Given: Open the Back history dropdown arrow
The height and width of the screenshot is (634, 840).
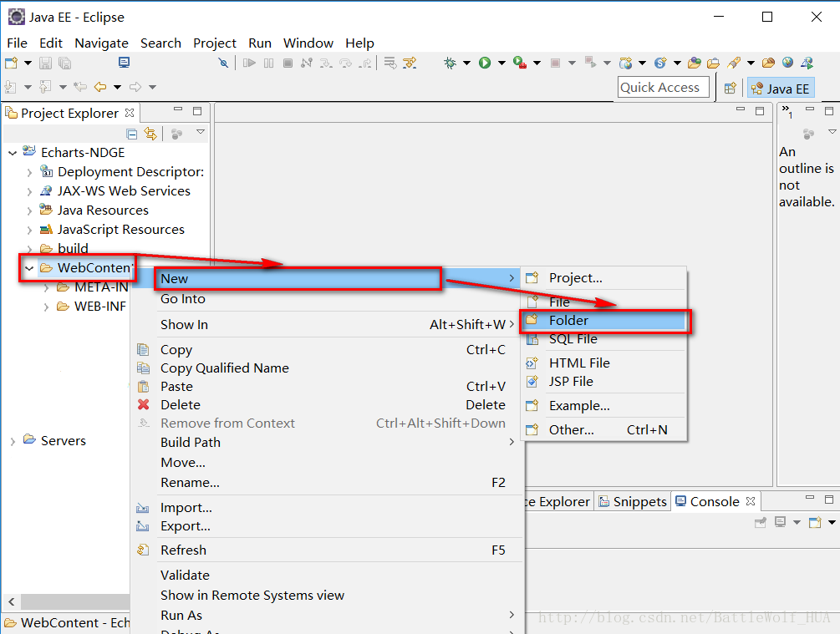Looking at the screenshot, I should tap(117, 87).
